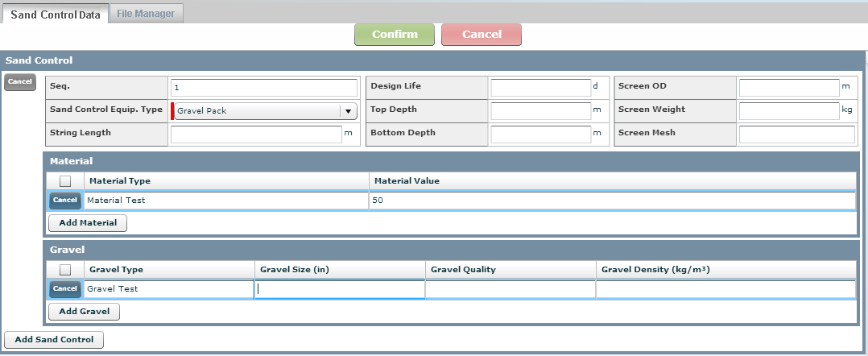Screen dimensions: 868x356
Task: Toggle the Material table header checkbox
Action: 65,181
